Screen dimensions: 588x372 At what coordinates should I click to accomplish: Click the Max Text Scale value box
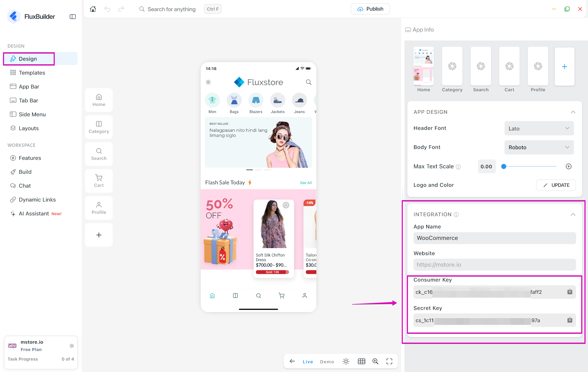coord(486,166)
